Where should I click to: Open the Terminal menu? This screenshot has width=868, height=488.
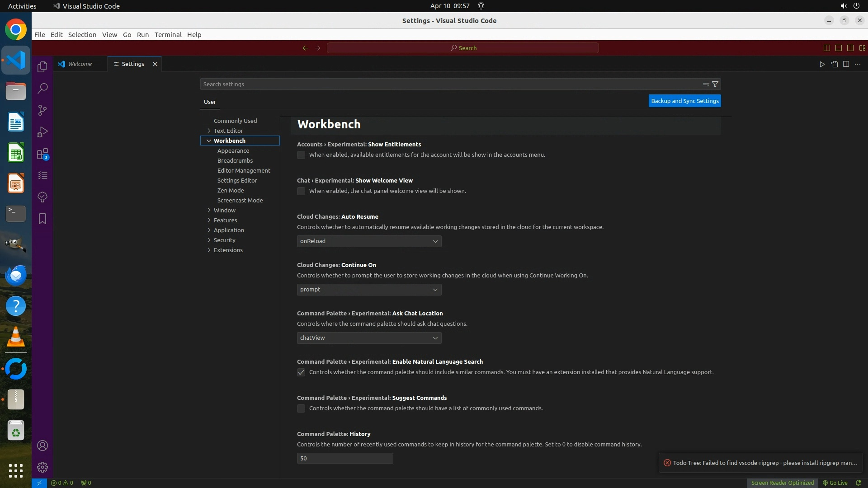click(x=168, y=35)
